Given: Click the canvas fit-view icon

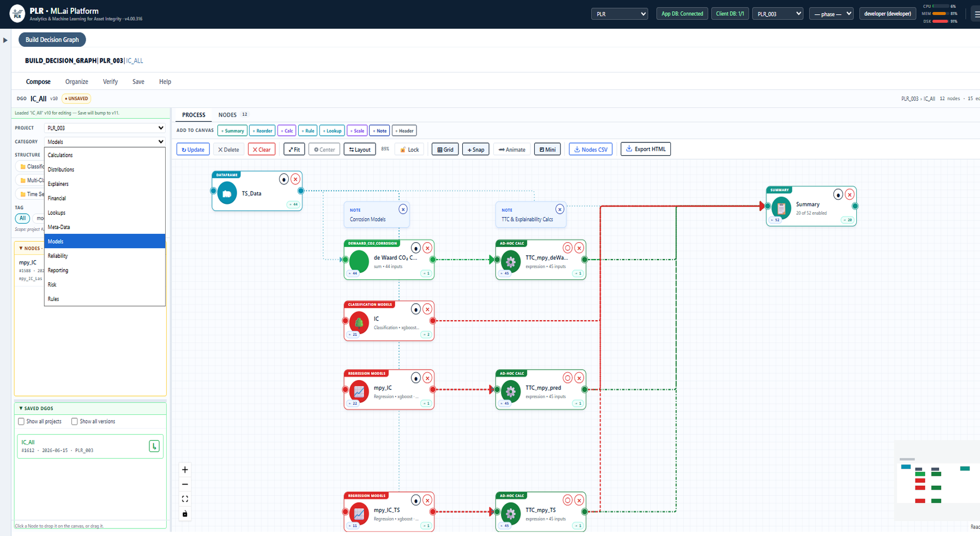Looking at the screenshot, I should click(185, 499).
